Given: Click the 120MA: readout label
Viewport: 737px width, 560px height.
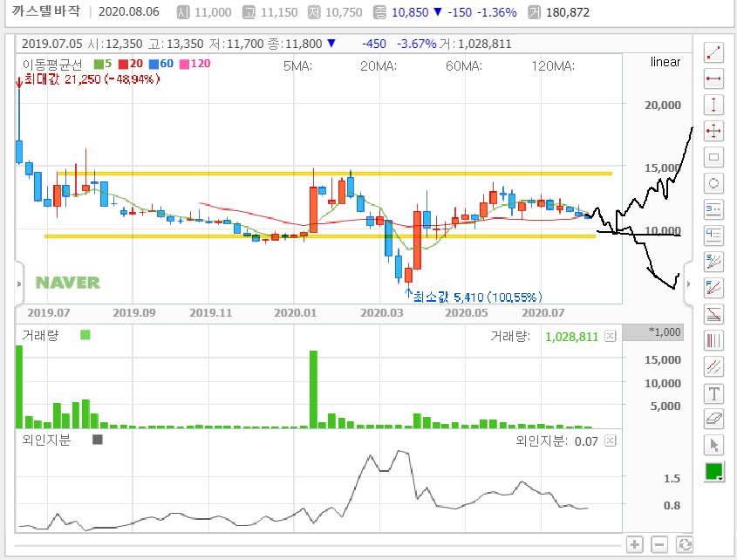Looking at the screenshot, I should tap(553, 66).
